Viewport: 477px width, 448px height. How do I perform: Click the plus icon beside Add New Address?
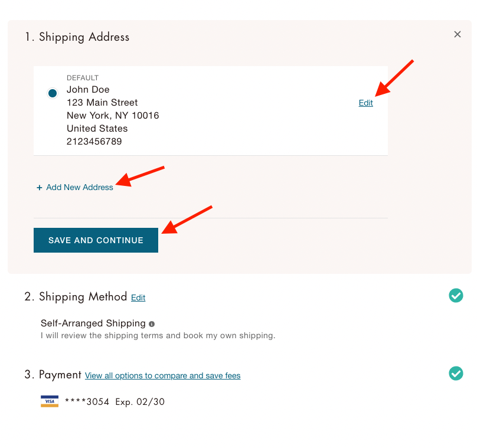pos(40,188)
